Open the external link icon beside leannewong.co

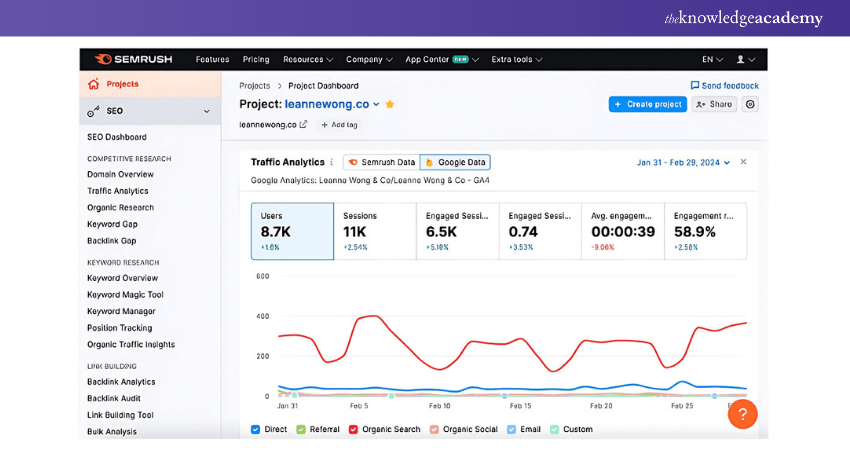[303, 125]
